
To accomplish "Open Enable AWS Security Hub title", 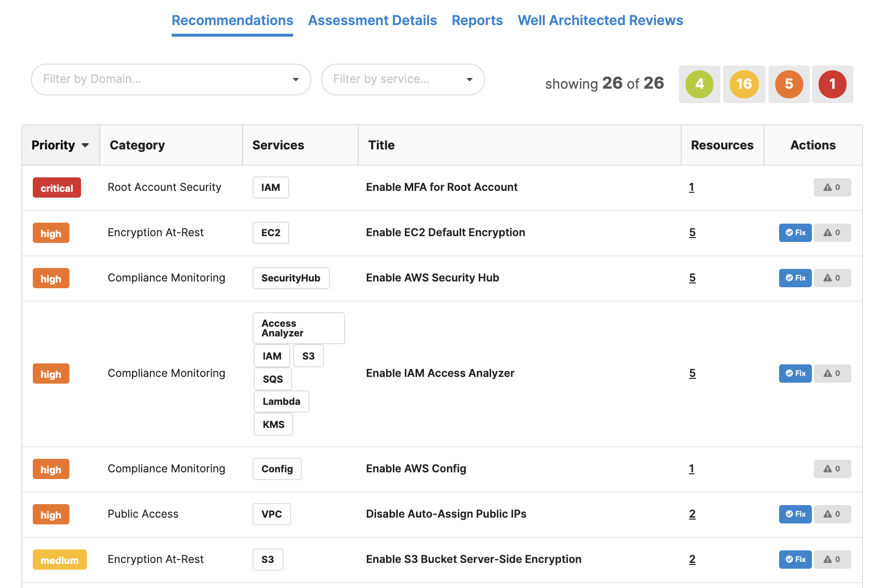I will [x=432, y=278].
